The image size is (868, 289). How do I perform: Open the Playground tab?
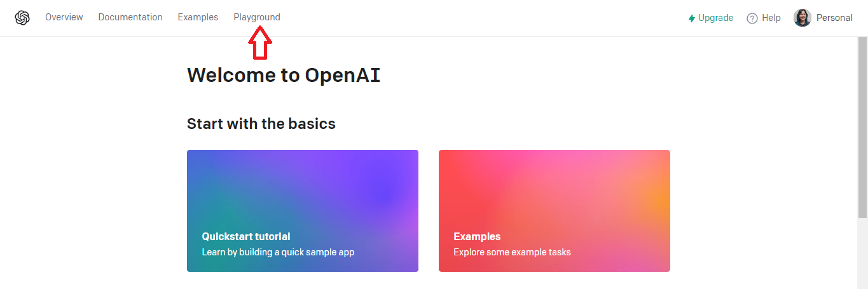click(x=257, y=17)
